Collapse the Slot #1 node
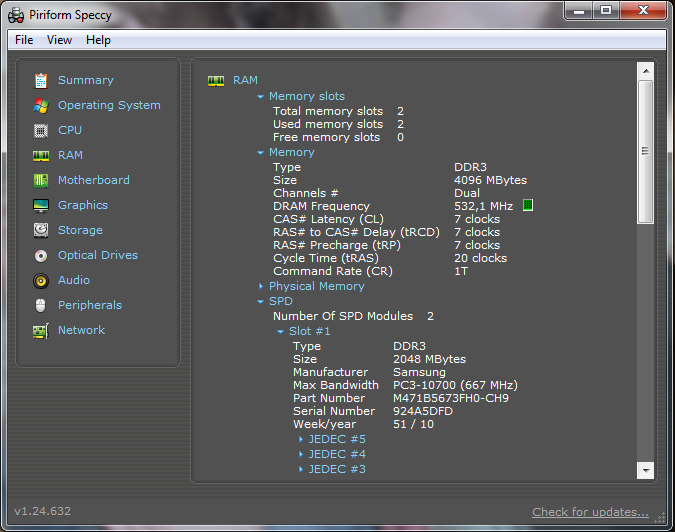Image resolution: width=675 pixels, height=532 pixels. click(280, 331)
